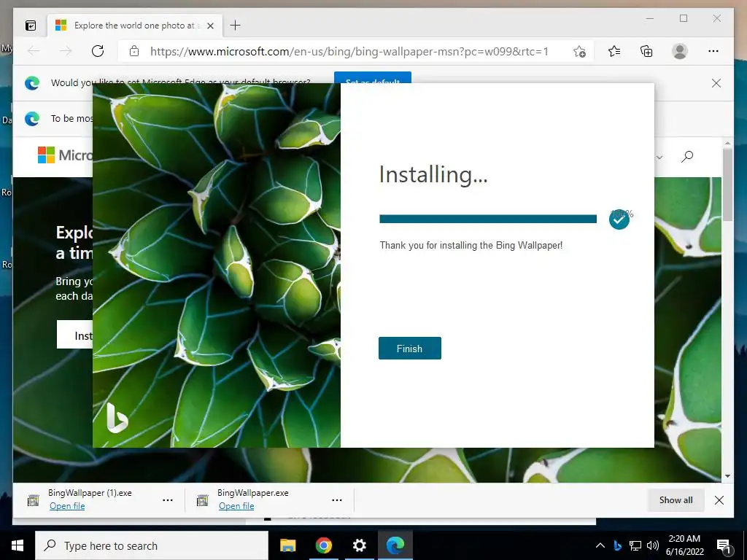Open more options for BingWallpaper (1).exe
This screenshot has height=560, width=747.
(x=168, y=500)
